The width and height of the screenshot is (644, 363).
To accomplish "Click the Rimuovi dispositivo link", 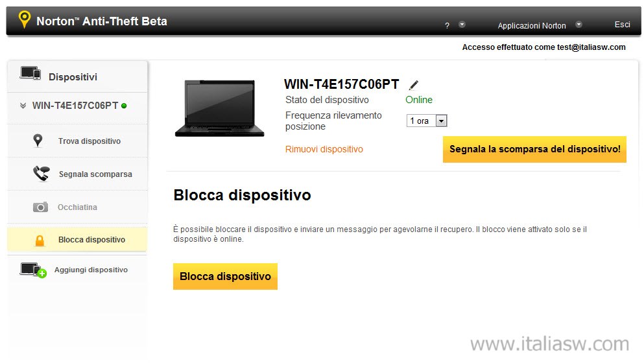I will (324, 149).
